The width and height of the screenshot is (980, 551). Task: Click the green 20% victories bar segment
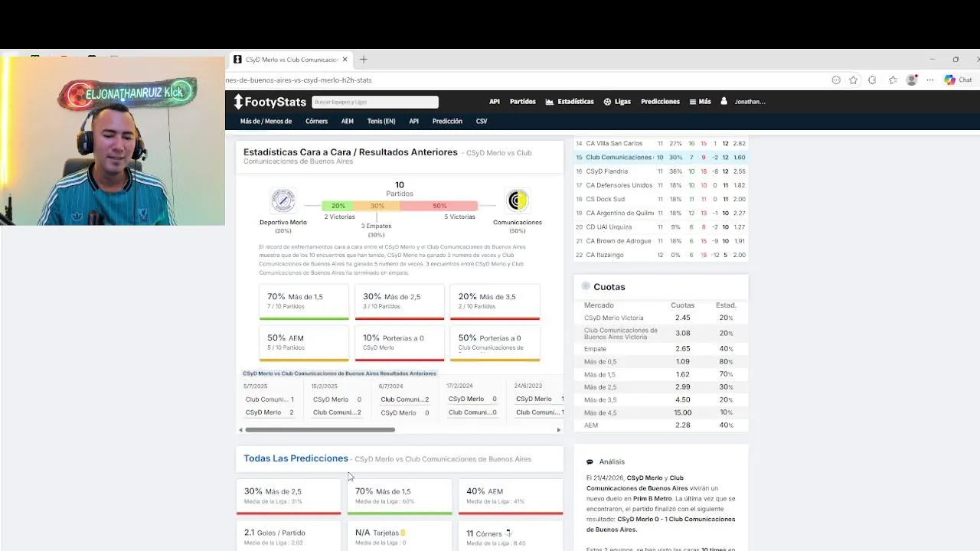[x=338, y=206]
